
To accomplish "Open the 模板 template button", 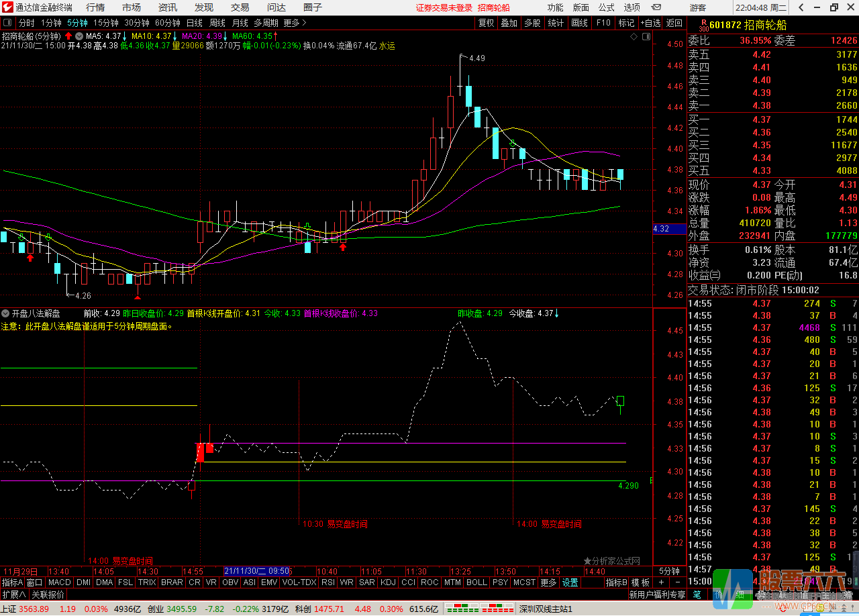I will point(640,582).
